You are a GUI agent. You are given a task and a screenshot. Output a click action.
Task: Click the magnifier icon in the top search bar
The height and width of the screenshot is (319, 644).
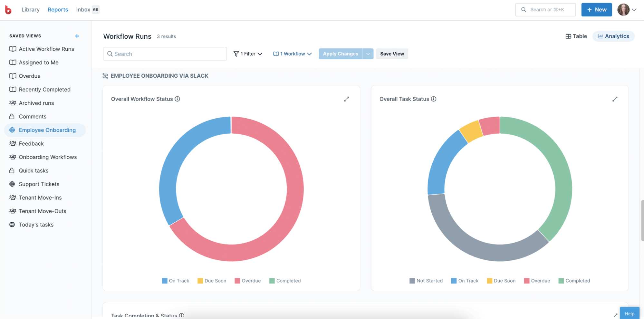(524, 9)
